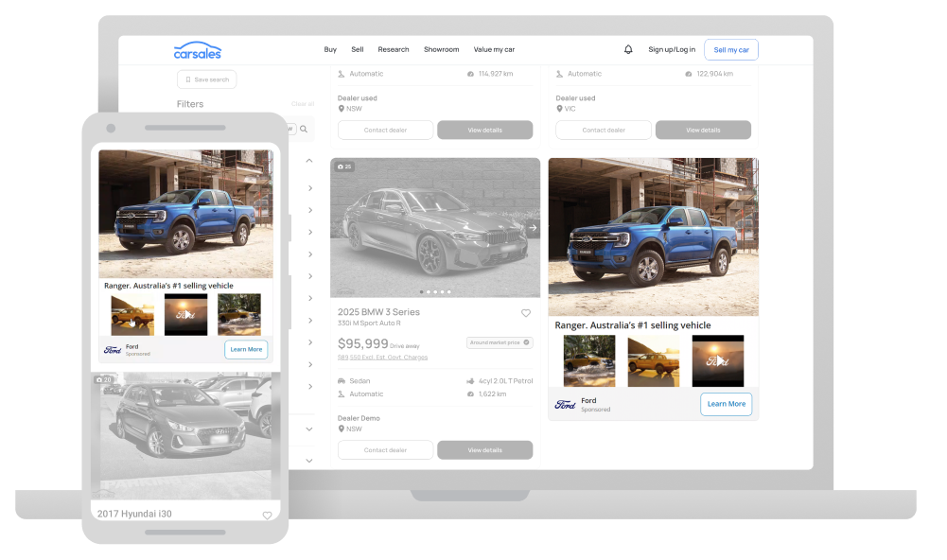Select the first thumbnail in the phone Ford ad
Image resolution: width=947 pixels, height=560 pixels.
(132, 314)
